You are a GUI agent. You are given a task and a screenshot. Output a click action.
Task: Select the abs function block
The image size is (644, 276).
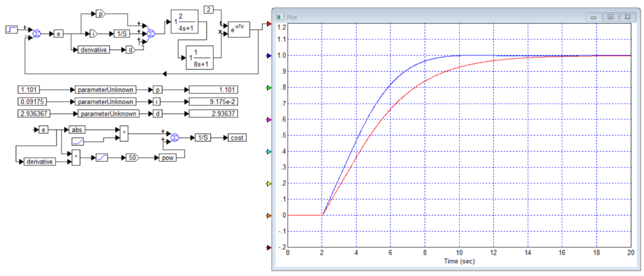[77, 130]
